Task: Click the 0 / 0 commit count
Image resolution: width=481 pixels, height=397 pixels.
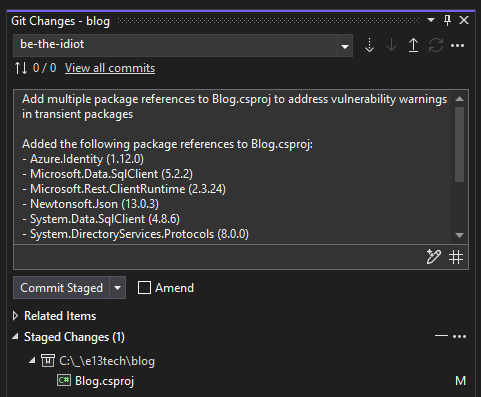Action: (44, 68)
